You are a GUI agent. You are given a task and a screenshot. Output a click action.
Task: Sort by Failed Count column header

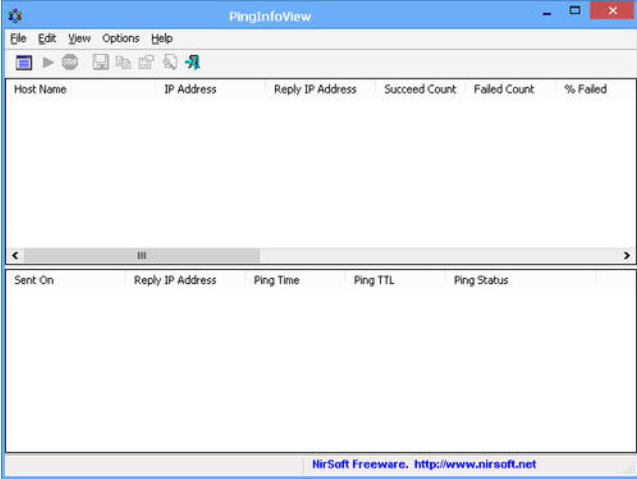tap(510, 89)
